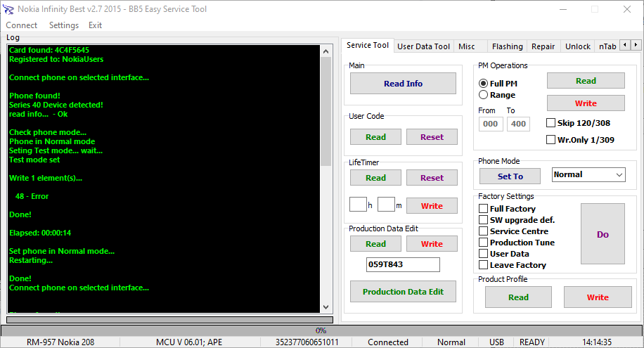This screenshot has width=644, height=348.
Task: Click the PM Operations Read button
Action: click(586, 81)
